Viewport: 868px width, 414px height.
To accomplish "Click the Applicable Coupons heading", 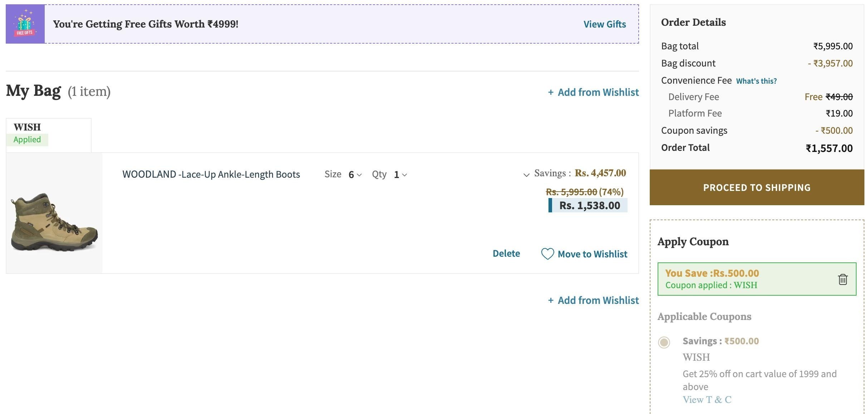I will (704, 317).
